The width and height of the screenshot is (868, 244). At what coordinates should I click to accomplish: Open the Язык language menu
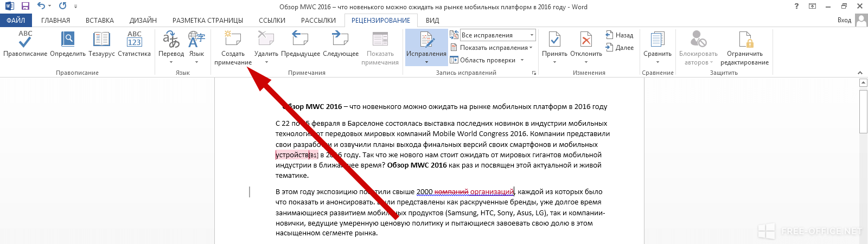(x=196, y=47)
